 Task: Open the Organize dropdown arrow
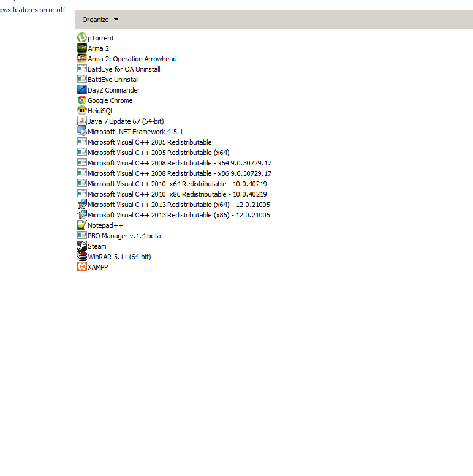116,20
